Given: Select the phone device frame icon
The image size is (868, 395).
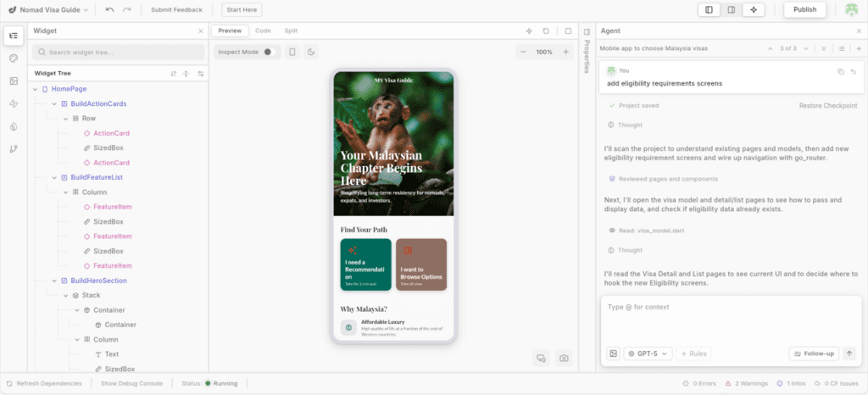Looking at the screenshot, I should click(292, 52).
